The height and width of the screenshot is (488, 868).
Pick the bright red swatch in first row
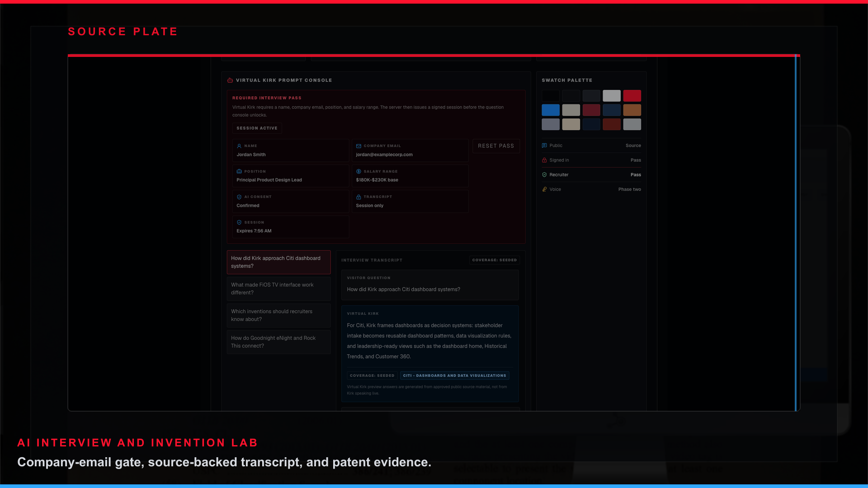pos(632,96)
